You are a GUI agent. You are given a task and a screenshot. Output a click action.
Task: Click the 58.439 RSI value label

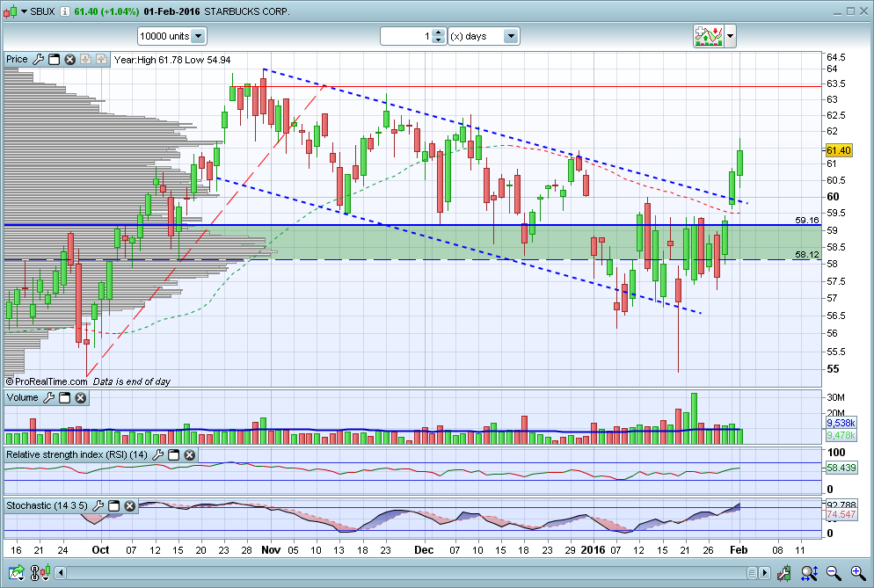841,468
